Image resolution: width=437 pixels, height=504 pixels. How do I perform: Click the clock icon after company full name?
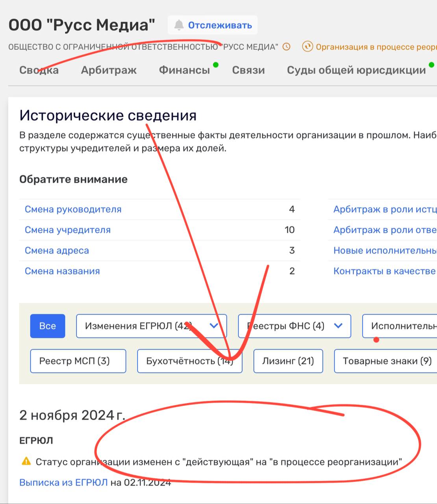[x=287, y=47]
